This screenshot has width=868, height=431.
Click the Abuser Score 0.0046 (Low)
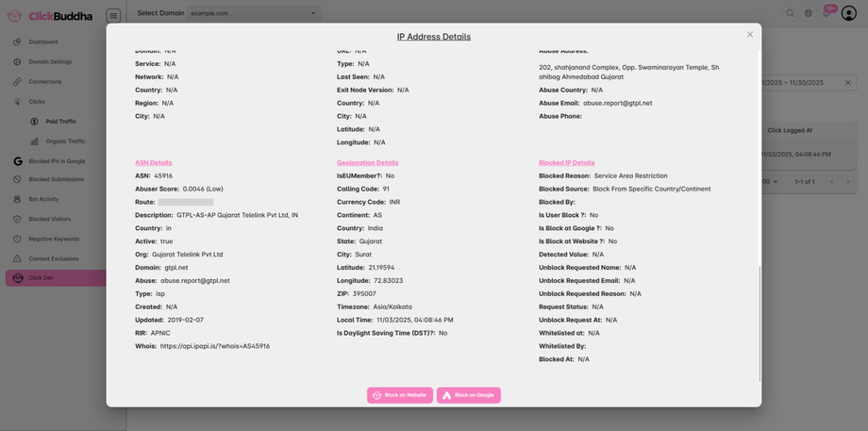point(203,190)
